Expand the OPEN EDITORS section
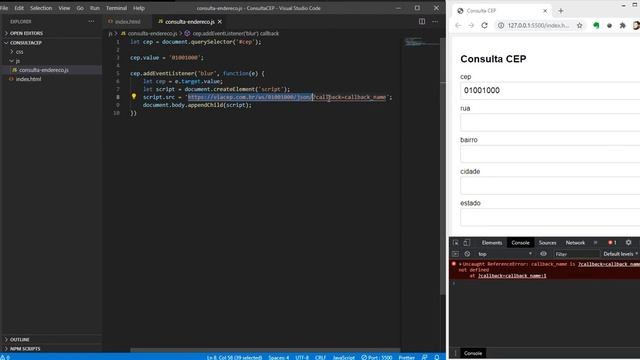The width and height of the screenshot is (640, 360). (x=26, y=33)
